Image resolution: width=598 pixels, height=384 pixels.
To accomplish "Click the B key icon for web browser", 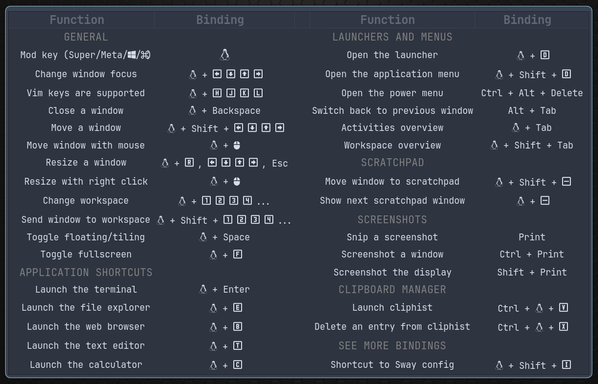I will [x=238, y=327].
